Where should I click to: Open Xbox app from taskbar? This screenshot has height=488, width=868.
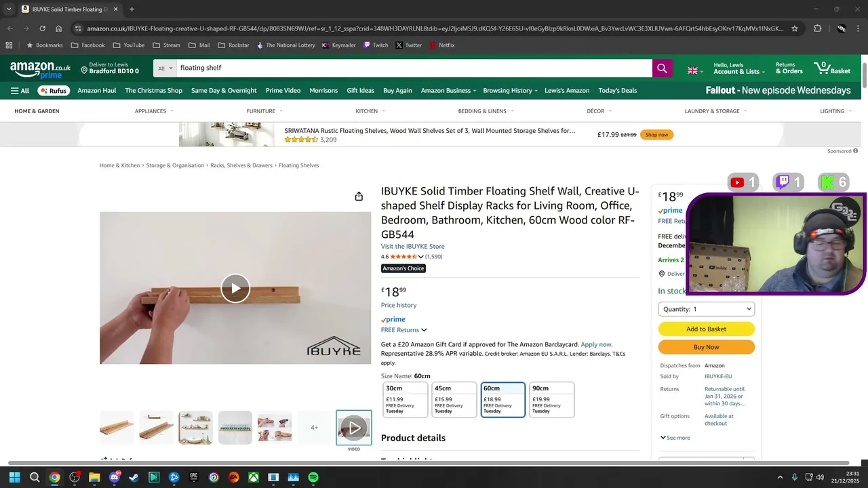click(254, 477)
